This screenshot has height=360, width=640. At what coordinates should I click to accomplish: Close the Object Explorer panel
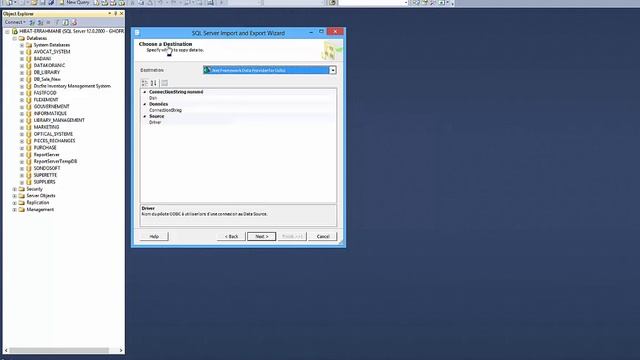121,13
